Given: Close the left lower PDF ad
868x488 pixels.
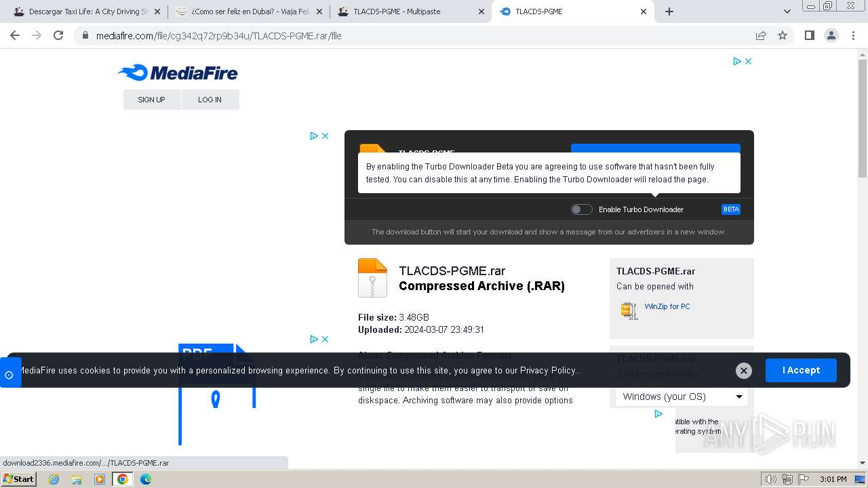Looking at the screenshot, I should click(325, 339).
